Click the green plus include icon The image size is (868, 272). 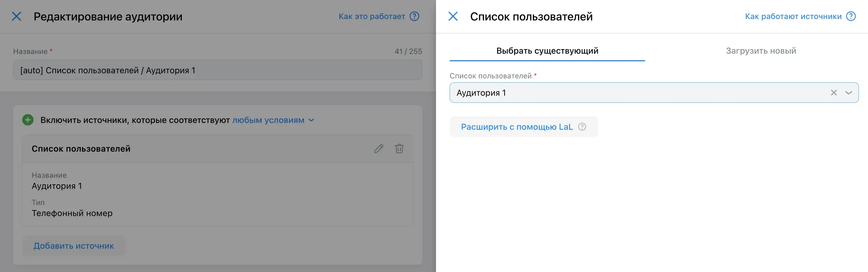click(28, 120)
